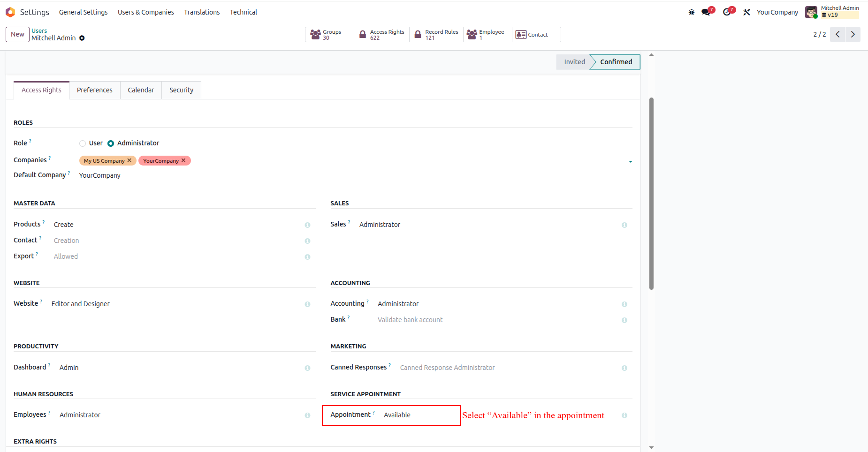Click info icon for Bank row
This screenshot has height=452, width=868.
pos(624,320)
